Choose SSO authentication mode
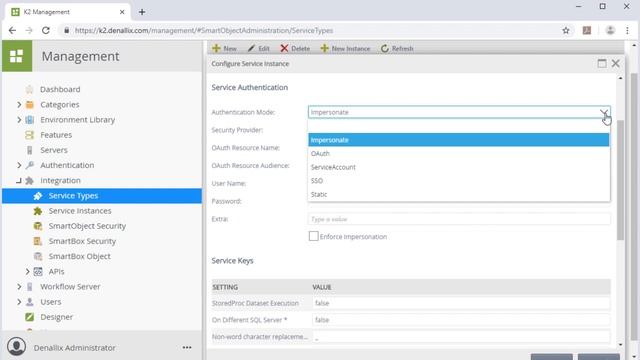The height and width of the screenshot is (360, 640). click(459, 180)
